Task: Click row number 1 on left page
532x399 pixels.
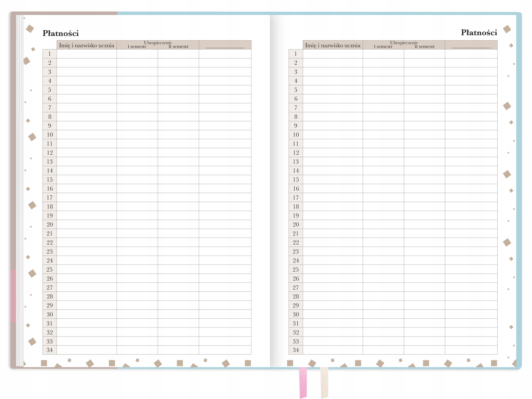Action: tap(49, 54)
